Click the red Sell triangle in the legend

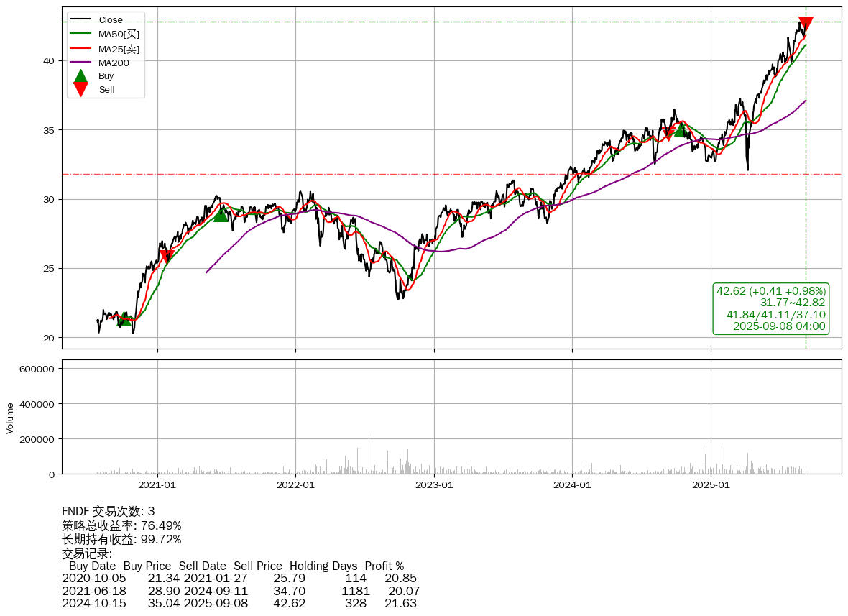(81, 90)
